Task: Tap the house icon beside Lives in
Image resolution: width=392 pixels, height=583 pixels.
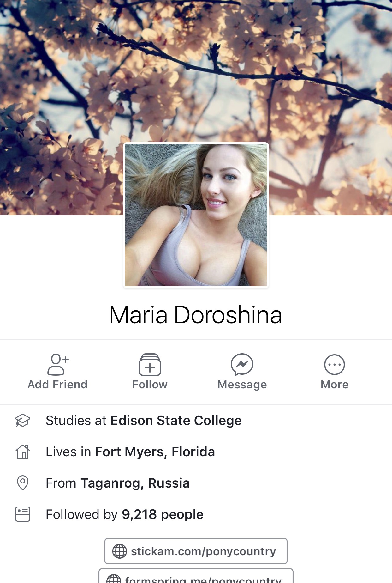Action: 23,452
